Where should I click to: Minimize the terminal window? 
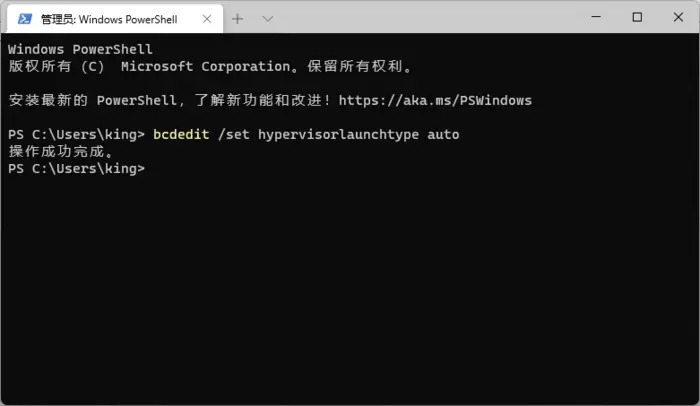pyautogui.click(x=593, y=18)
